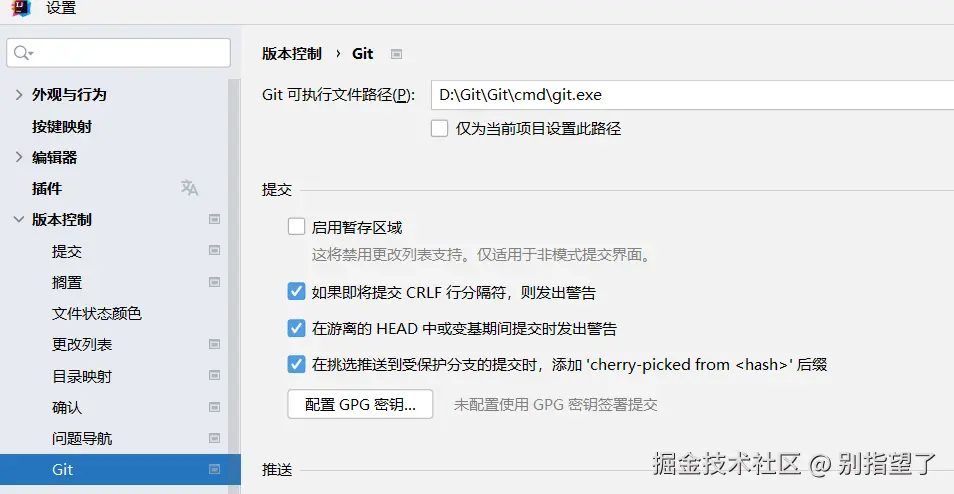Click the project icon beside 目录映射
This screenshot has width=954, height=494.
point(214,375)
